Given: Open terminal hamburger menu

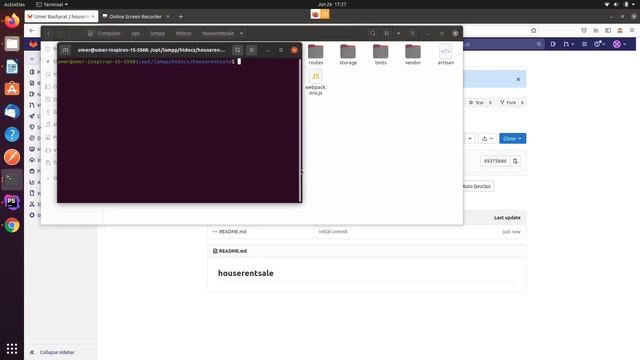Looking at the screenshot, I should tap(252, 50).
